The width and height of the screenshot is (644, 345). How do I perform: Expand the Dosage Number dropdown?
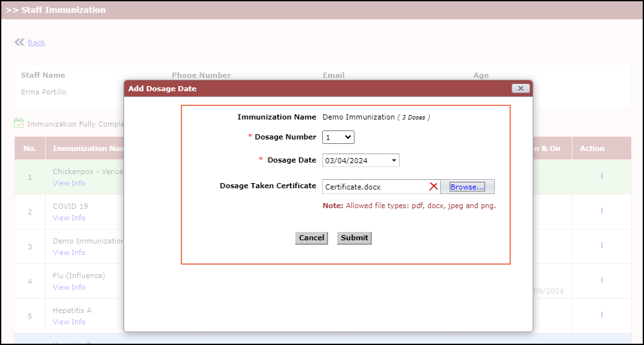coord(338,137)
